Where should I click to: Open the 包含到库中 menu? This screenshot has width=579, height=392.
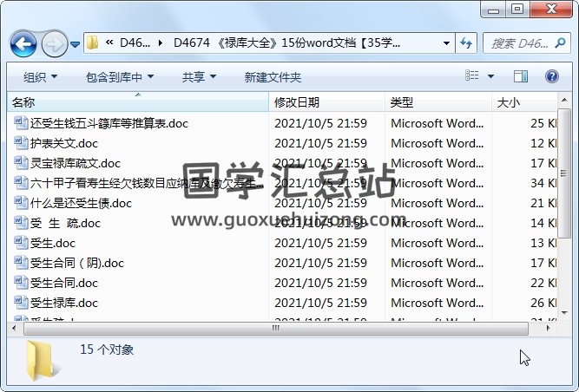pyautogui.click(x=119, y=77)
